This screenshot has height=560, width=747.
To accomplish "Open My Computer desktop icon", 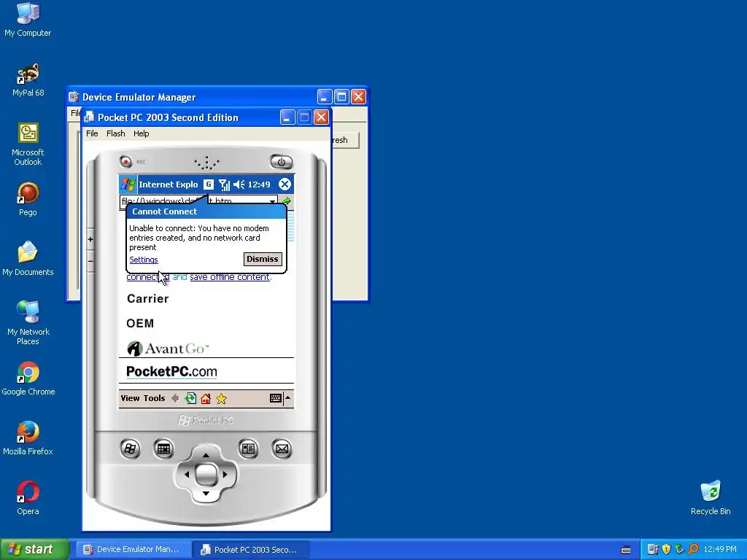I will [28, 20].
